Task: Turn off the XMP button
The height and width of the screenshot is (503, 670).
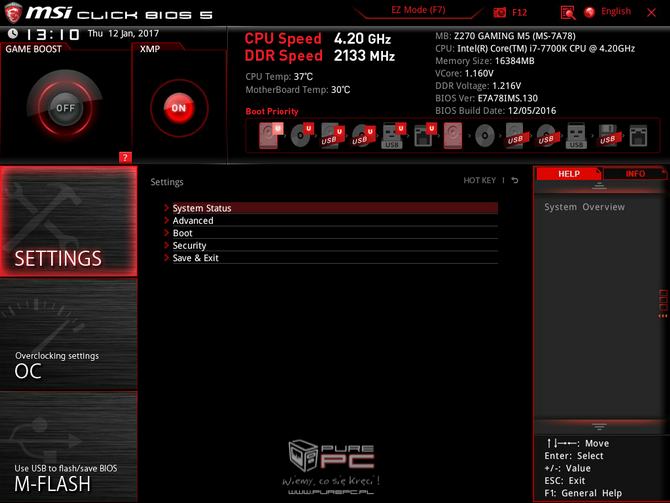Action: 179,108
